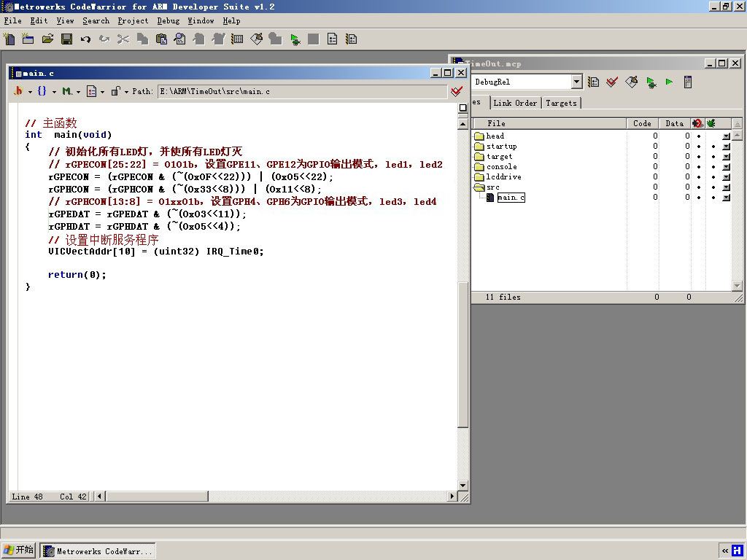Start Debug with main toolbar bug icon
The width and height of the screenshot is (747, 560).
coord(295,39)
